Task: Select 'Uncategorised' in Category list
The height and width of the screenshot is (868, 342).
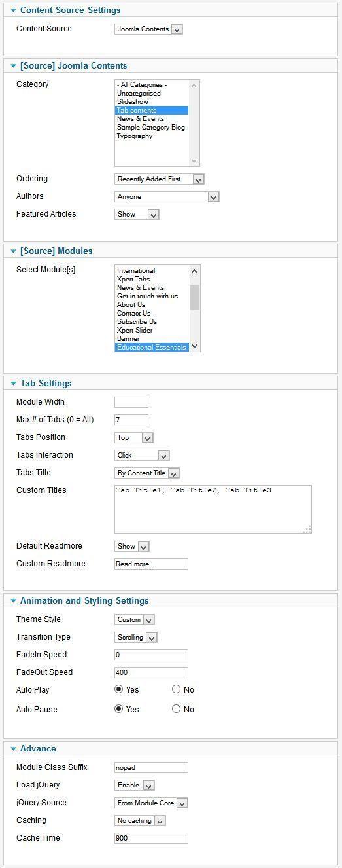Action: tap(152, 94)
